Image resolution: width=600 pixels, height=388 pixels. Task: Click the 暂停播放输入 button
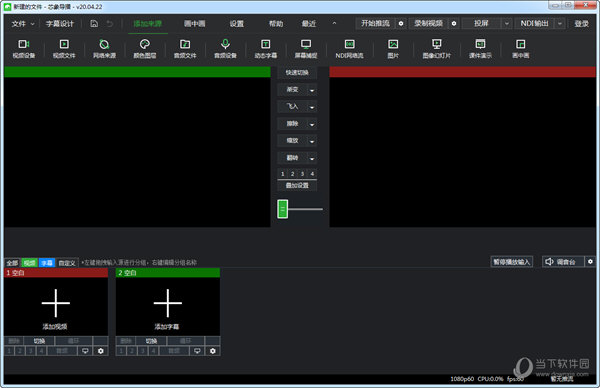pos(512,262)
